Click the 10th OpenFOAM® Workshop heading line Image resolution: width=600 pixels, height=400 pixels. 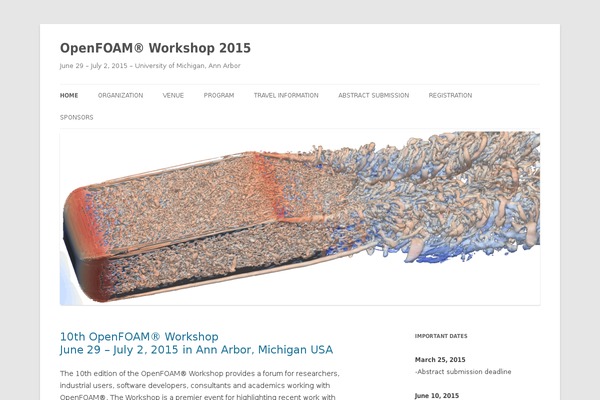pos(139,337)
